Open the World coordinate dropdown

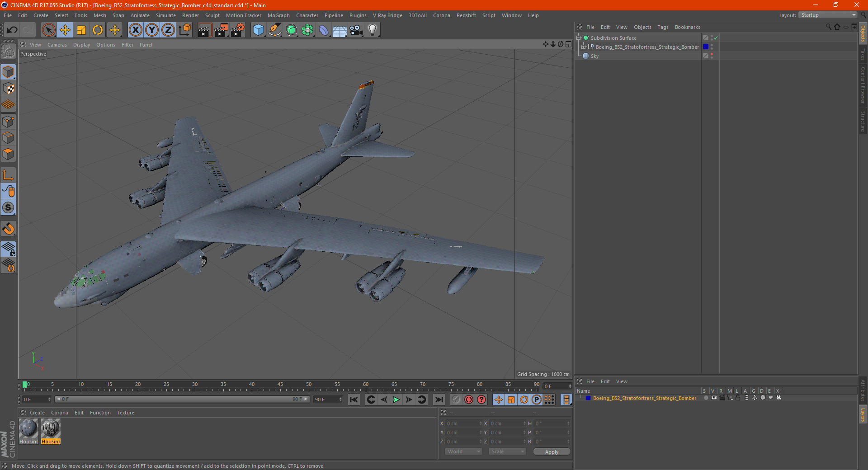click(x=463, y=451)
